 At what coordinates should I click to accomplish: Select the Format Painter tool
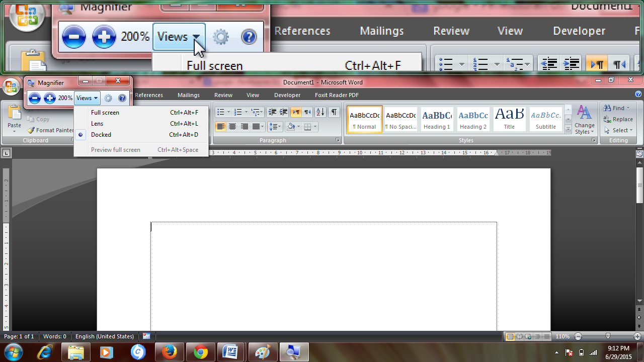[x=51, y=130]
